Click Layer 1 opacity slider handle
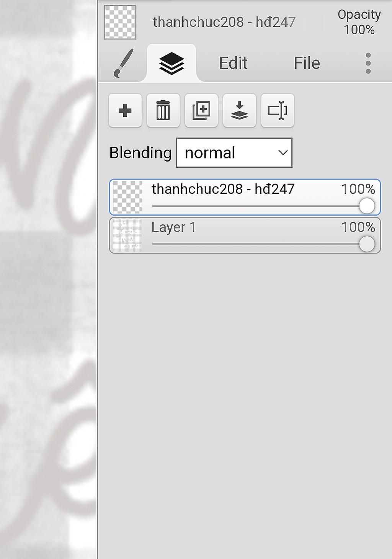This screenshot has height=559, width=392. [x=367, y=244]
